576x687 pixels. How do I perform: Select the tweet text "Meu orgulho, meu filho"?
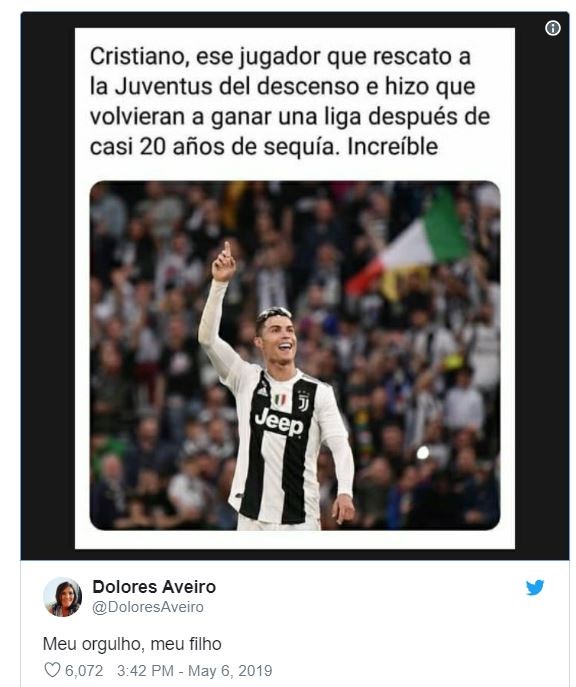pyautogui.click(x=132, y=644)
